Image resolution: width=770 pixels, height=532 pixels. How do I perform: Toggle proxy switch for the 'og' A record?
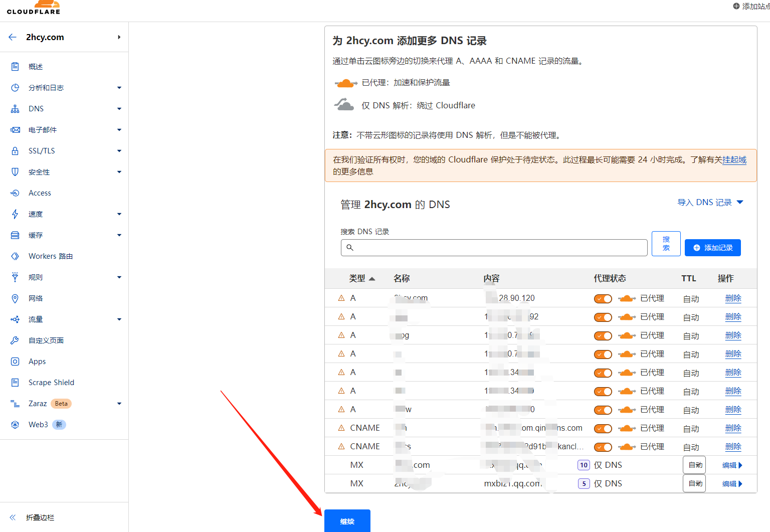(x=603, y=336)
